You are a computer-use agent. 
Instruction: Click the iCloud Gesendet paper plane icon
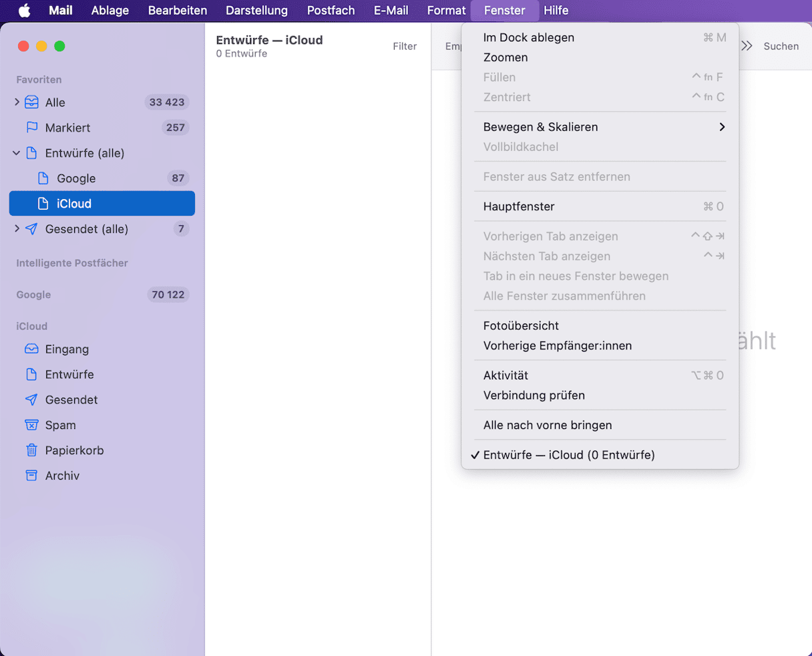[31, 400]
